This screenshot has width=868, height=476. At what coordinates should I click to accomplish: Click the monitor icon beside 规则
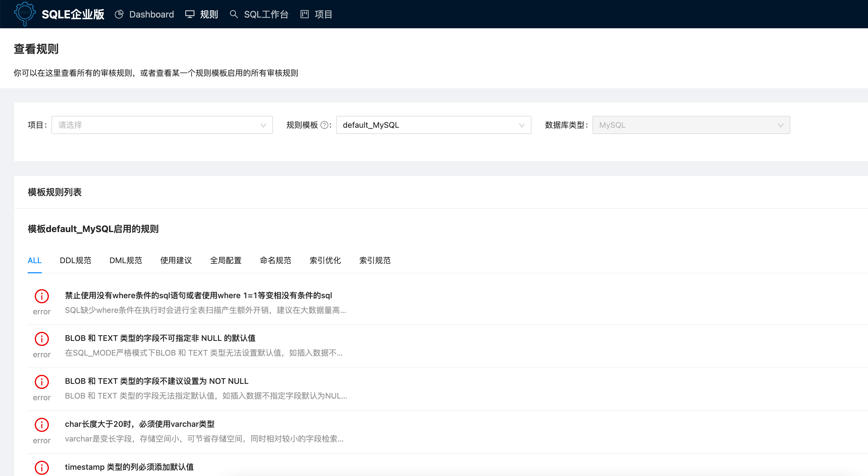click(190, 14)
